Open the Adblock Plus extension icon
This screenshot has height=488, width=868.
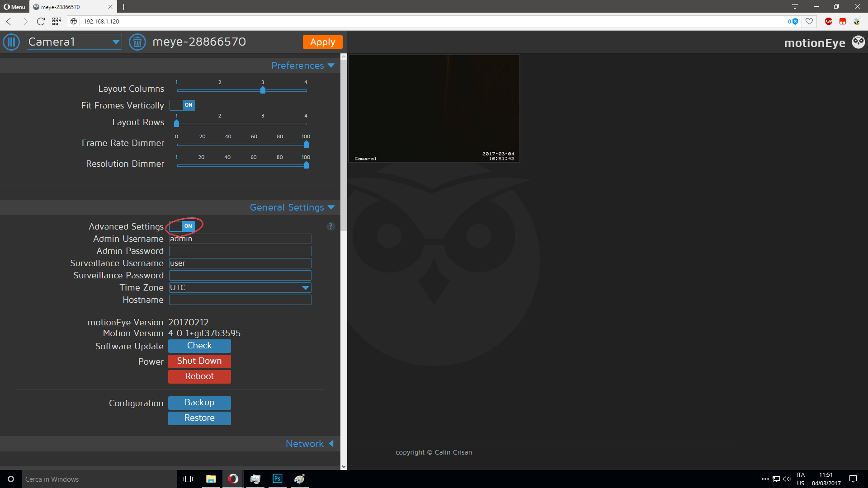click(x=829, y=21)
